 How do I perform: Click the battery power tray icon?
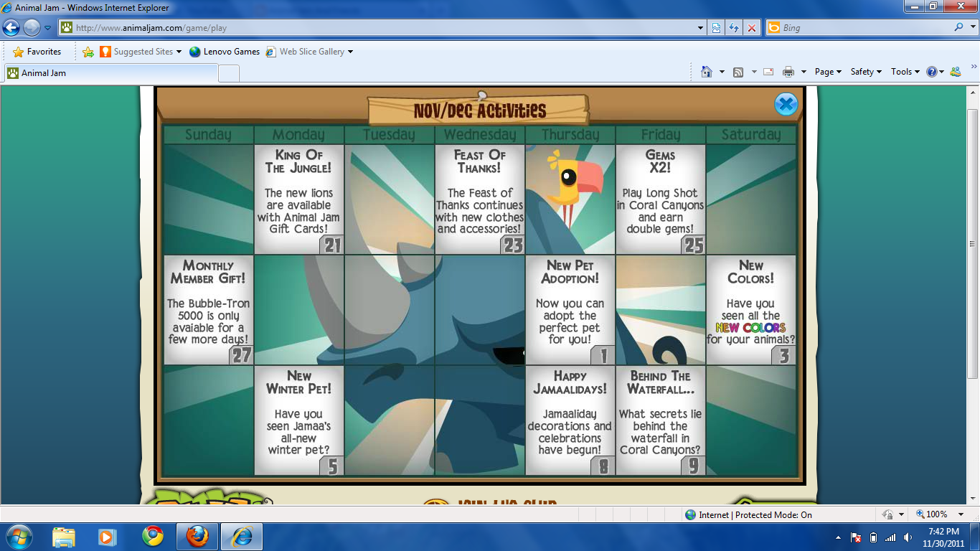coord(873,537)
